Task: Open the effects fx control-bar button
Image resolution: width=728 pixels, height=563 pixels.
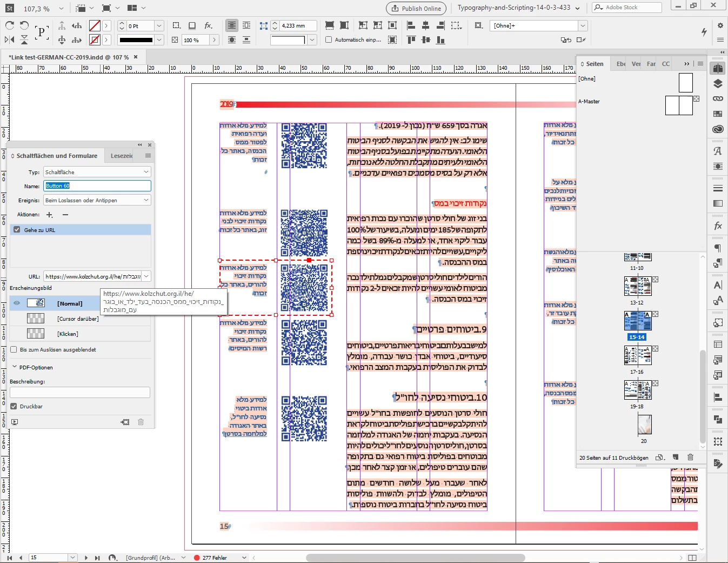Action: point(208,25)
